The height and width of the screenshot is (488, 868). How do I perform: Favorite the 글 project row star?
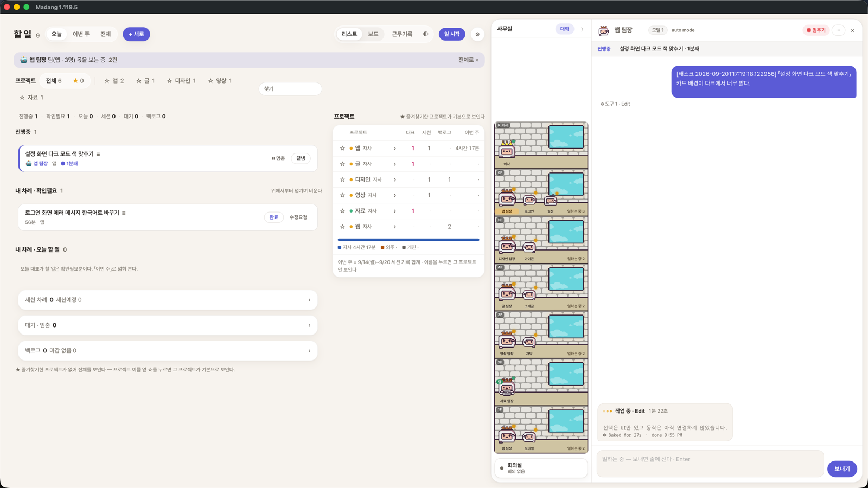pyautogui.click(x=342, y=164)
